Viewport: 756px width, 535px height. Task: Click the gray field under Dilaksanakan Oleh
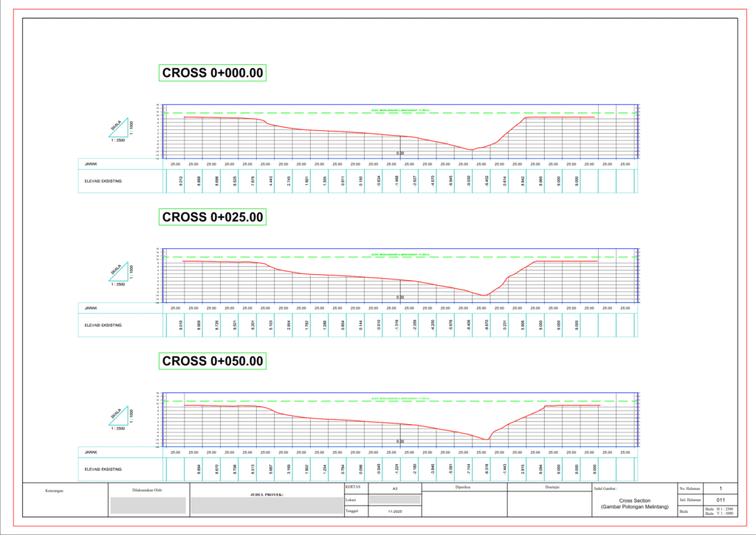(x=148, y=505)
